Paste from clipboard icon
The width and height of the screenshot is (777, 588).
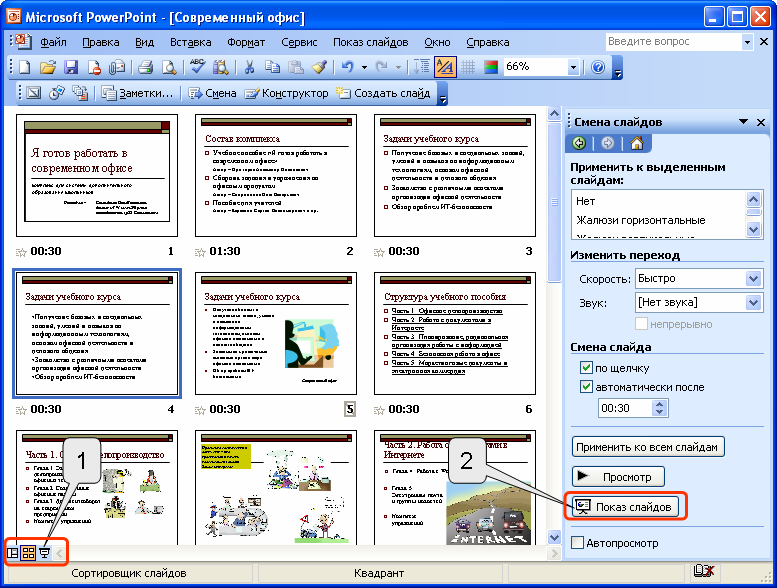pos(296,67)
